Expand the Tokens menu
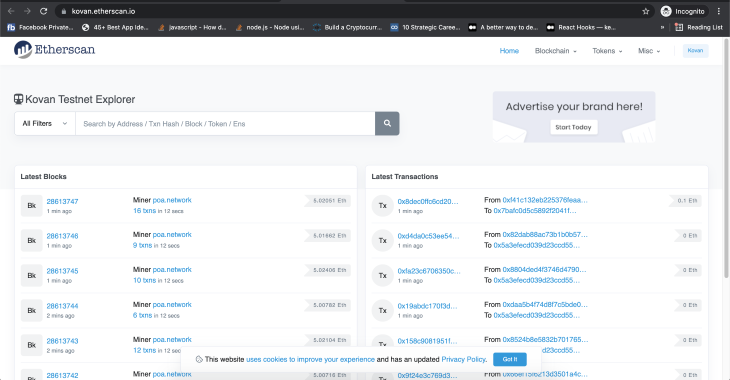730x380 pixels. (607, 51)
